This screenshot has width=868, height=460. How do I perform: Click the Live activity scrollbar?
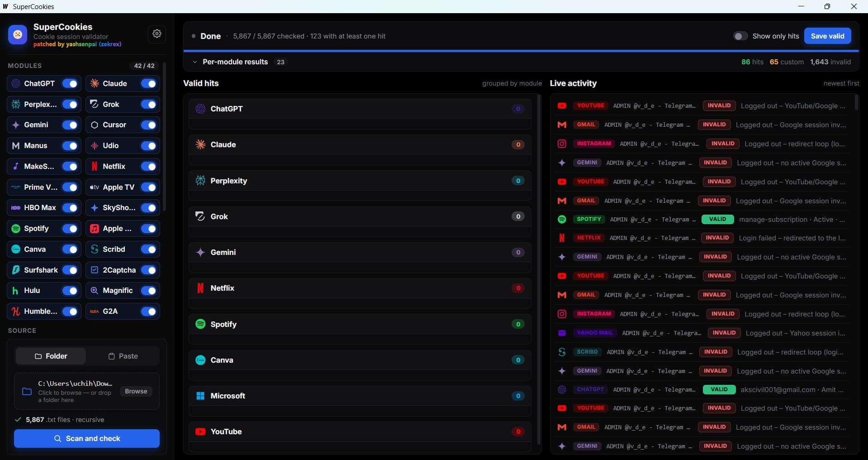(856, 102)
